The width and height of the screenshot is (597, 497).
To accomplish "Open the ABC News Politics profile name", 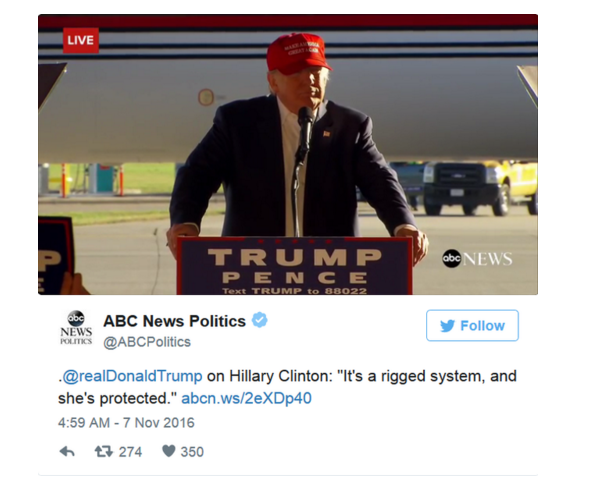I will point(174,321).
